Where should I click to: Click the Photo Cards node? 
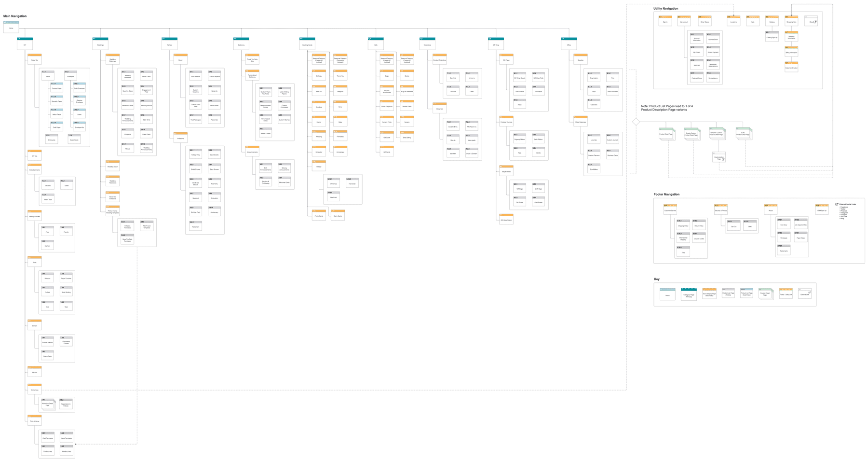click(319, 215)
